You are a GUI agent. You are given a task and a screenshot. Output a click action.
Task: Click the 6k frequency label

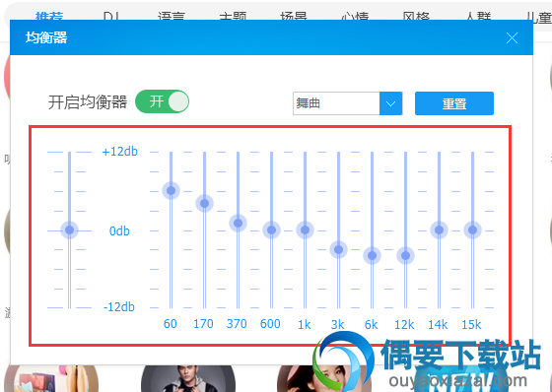[371, 325]
